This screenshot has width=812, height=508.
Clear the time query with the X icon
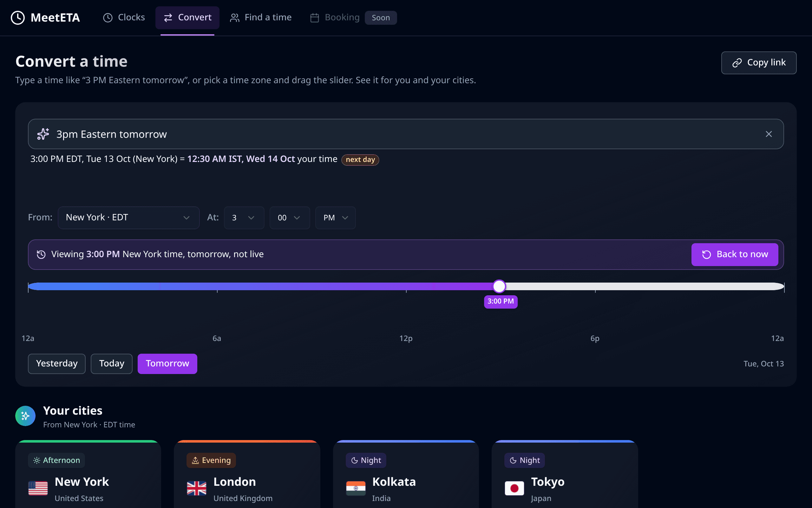click(768, 134)
